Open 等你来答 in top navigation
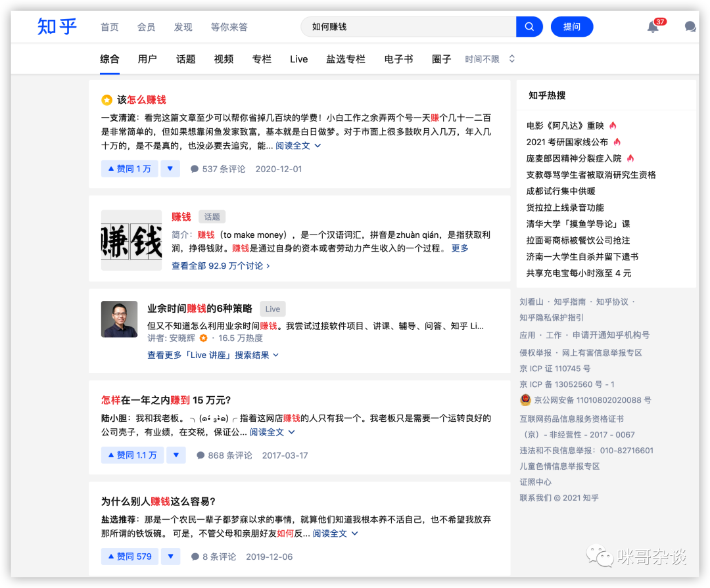 pyautogui.click(x=229, y=27)
